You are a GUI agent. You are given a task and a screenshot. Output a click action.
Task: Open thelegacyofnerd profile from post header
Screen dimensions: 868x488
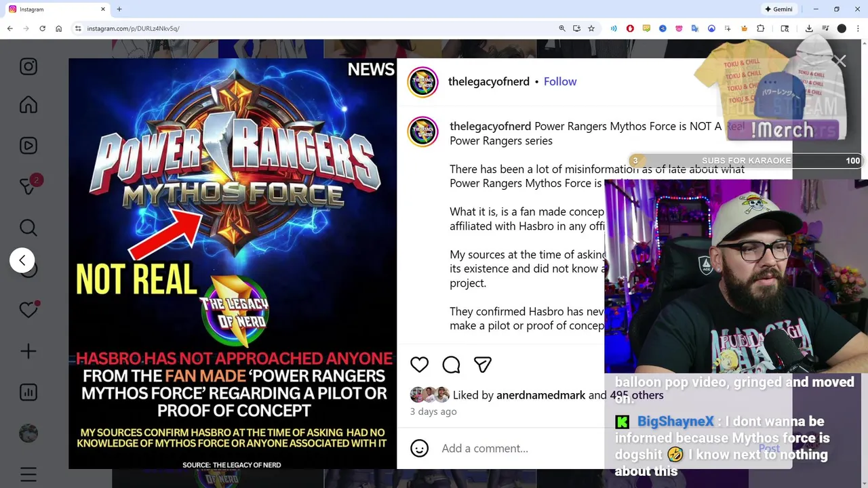pyautogui.click(x=489, y=81)
